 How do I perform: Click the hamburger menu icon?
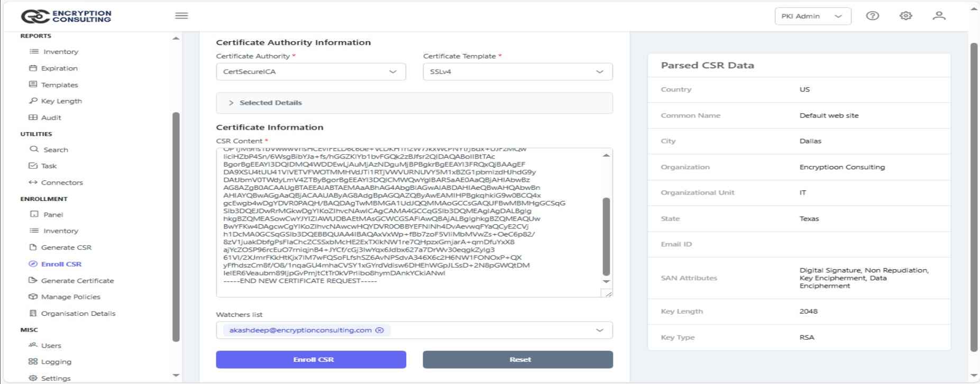(181, 16)
